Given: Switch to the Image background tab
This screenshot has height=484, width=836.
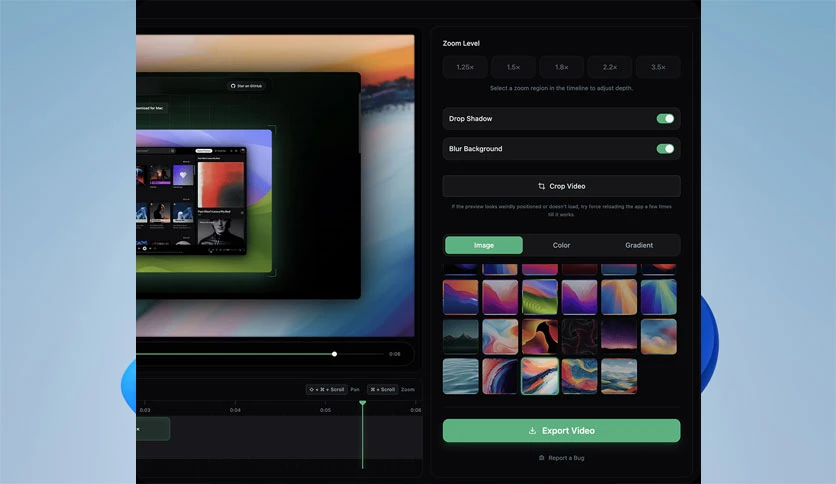Looking at the screenshot, I should [x=484, y=245].
